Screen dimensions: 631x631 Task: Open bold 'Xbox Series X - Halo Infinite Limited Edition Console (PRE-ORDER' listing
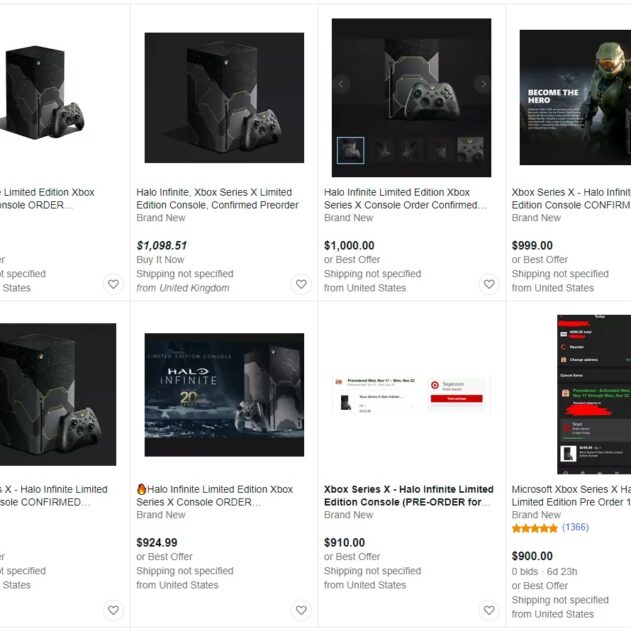(x=408, y=496)
